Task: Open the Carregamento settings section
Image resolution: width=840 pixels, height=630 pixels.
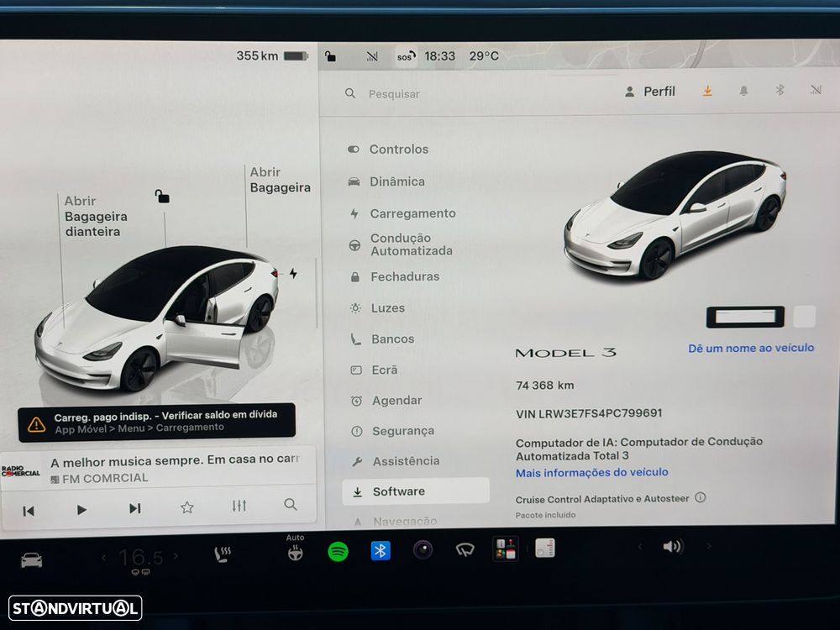Action: pyautogui.click(x=402, y=213)
